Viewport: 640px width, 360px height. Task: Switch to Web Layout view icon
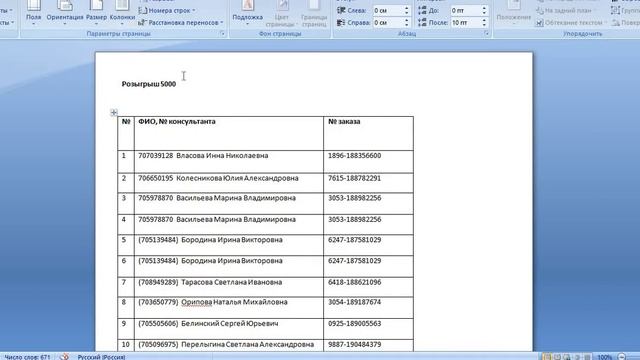(567, 357)
